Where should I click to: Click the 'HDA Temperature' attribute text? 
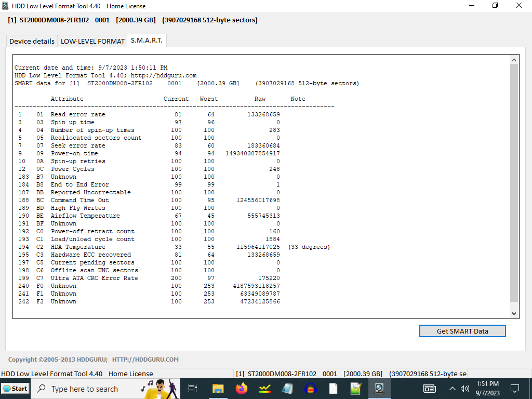pos(78,247)
